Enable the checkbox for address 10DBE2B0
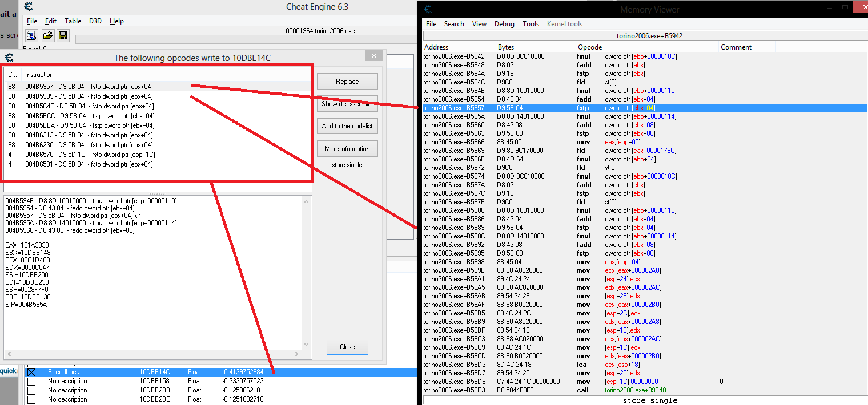Screen dimensions: 868x405 [x=31, y=390]
